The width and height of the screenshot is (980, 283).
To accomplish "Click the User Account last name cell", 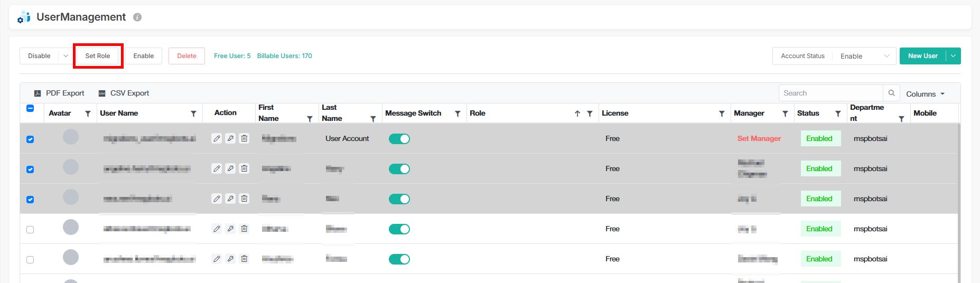I will coord(347,138).
